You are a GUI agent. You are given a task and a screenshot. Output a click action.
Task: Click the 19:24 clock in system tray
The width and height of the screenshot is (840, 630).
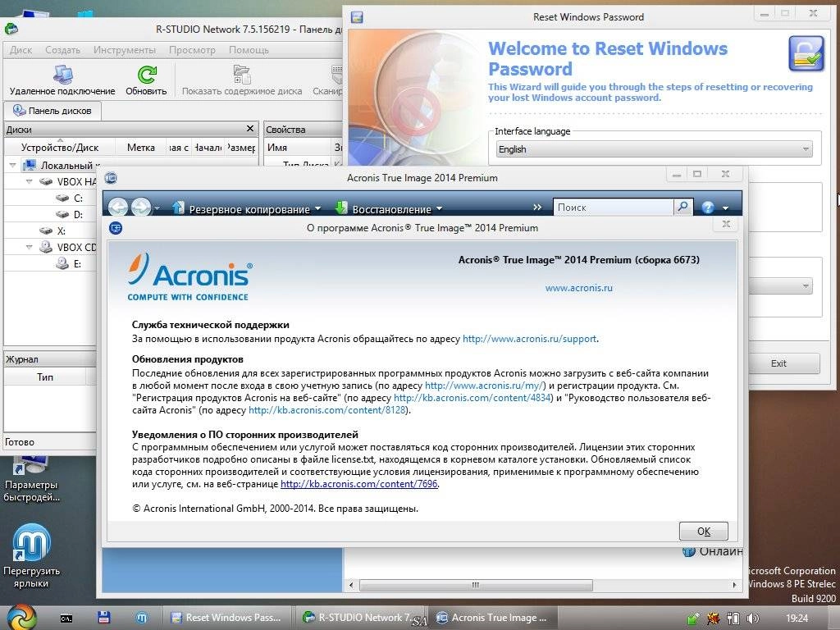(797, 619)
